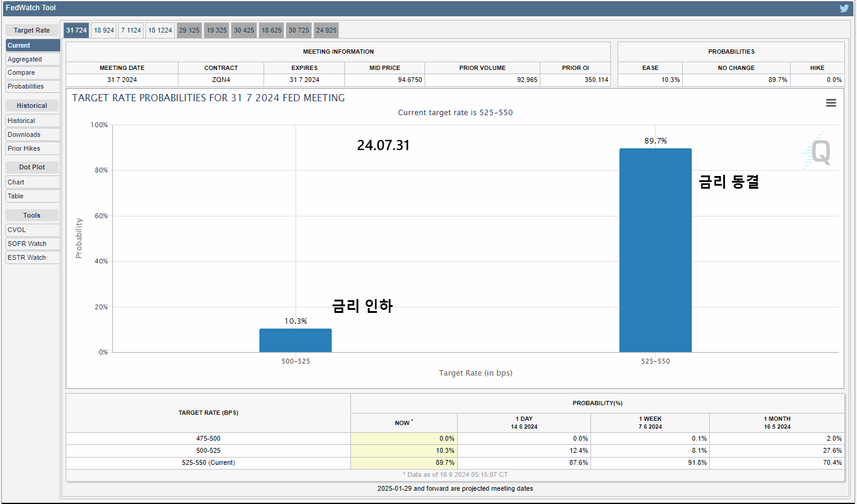The width and height of the screenshot is (857, 504).
Task: Select the 29 125 meeting tab
Action: (x=189, y=30)
